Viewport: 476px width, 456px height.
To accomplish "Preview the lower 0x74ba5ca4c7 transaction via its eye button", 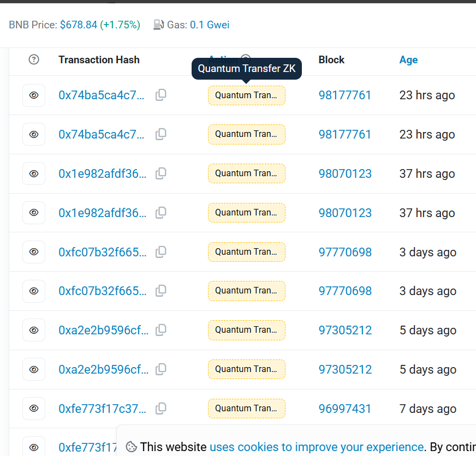I will click(34, 134).
